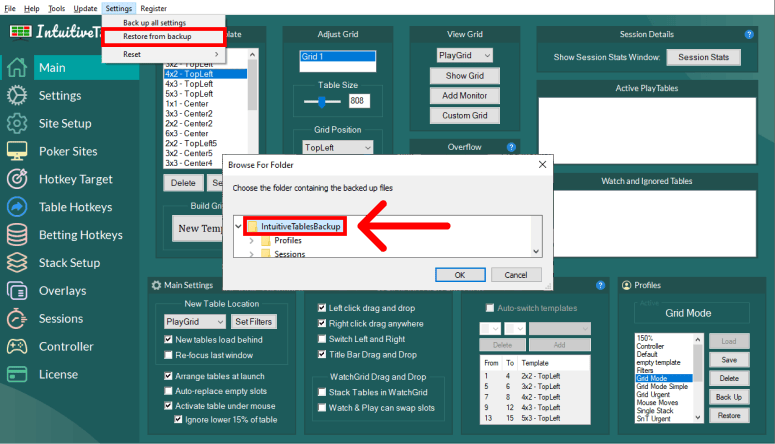This screenshot has height=444, width=775.
Task: Toggle Ignore lower 15% of table
Action: pyautogui.click(x=178, y=420)
